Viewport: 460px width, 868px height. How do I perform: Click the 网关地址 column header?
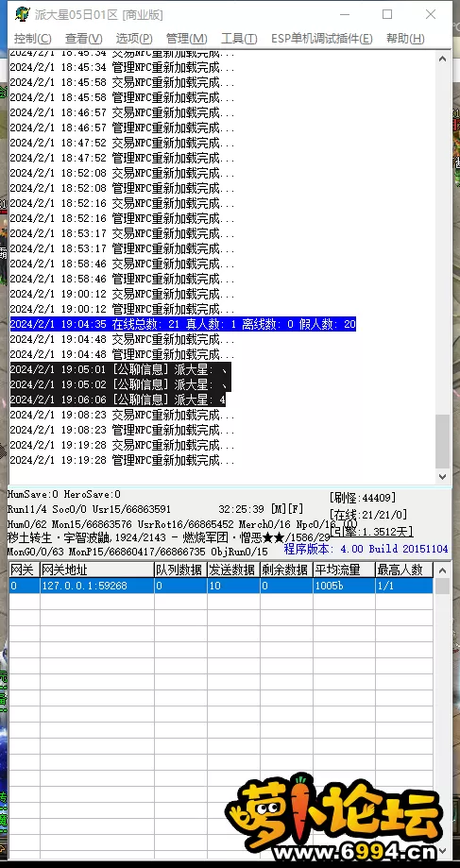coord(97,570)
